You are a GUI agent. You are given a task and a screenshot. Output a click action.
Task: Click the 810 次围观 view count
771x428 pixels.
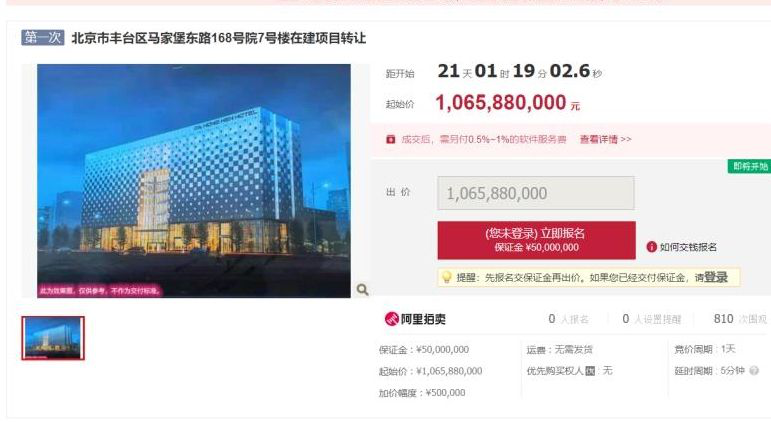pyautogui.click(x=740, y=319)
